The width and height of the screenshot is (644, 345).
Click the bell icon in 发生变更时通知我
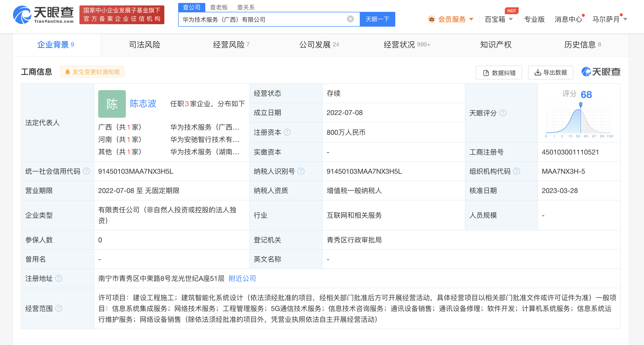tap(67, 72)
